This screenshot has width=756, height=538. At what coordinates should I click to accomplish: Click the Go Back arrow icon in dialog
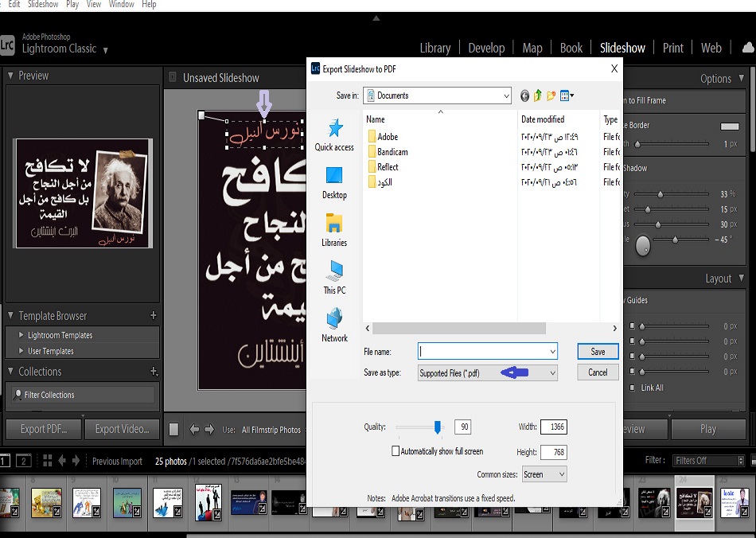click(524, 96)
